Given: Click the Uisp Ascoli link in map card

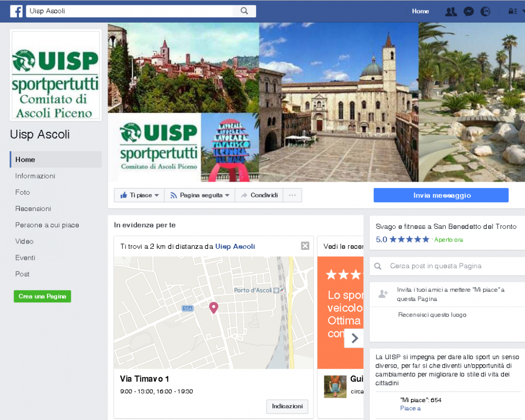Looking at the screenshot, I should pyautogui.click(x=235, y=247).
